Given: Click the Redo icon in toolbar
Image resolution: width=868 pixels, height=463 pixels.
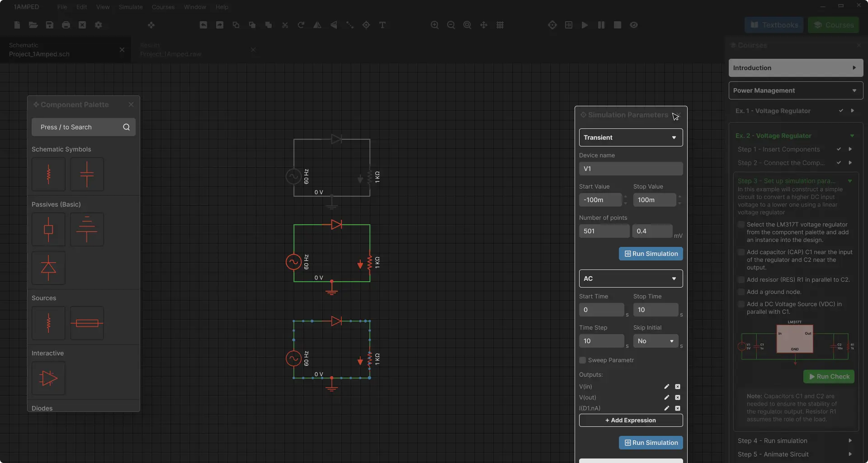Looking at the screenshot, I should point(220,25).
